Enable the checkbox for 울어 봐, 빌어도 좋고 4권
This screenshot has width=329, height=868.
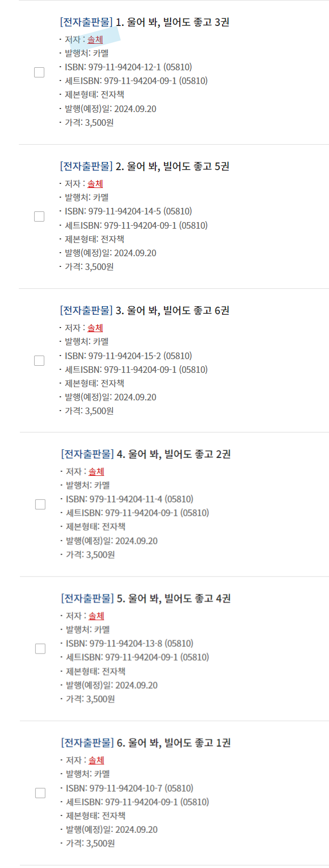tap(40, 648)
